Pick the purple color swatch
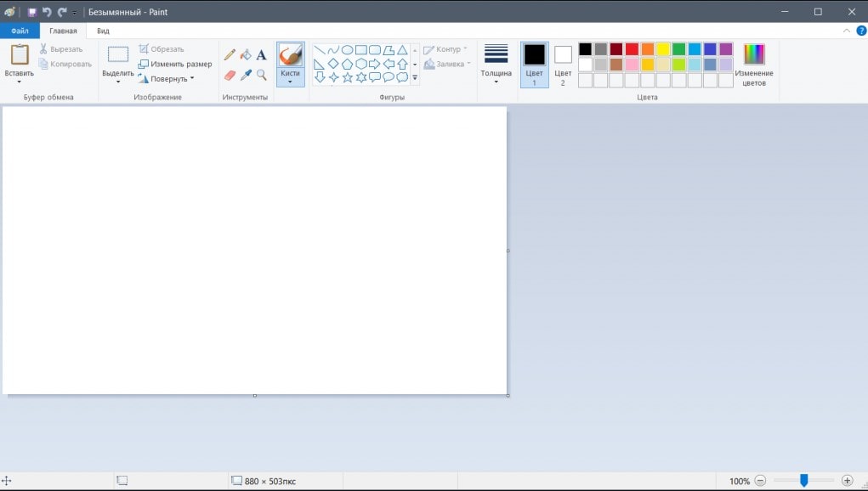Screen dimensions: 868x491 click(x=726, y=49)
